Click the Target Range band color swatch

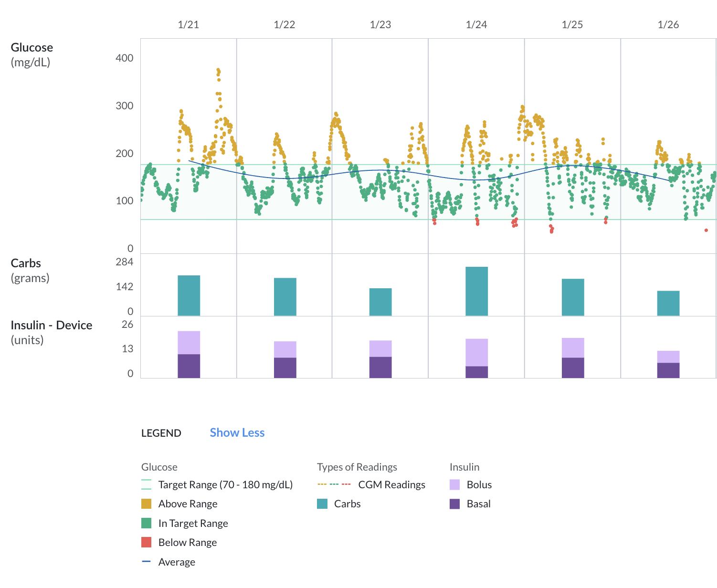tap(146, 484)
